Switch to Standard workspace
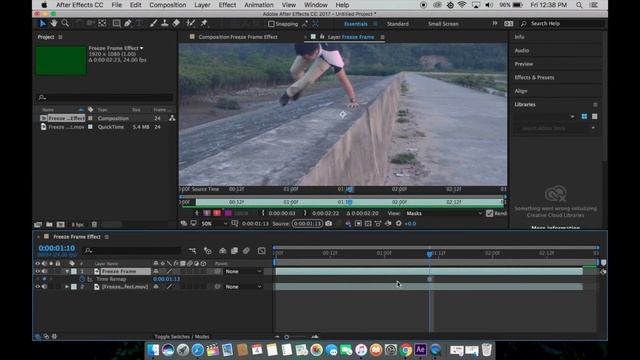640x360 pixels. click(x=398, y=24)
